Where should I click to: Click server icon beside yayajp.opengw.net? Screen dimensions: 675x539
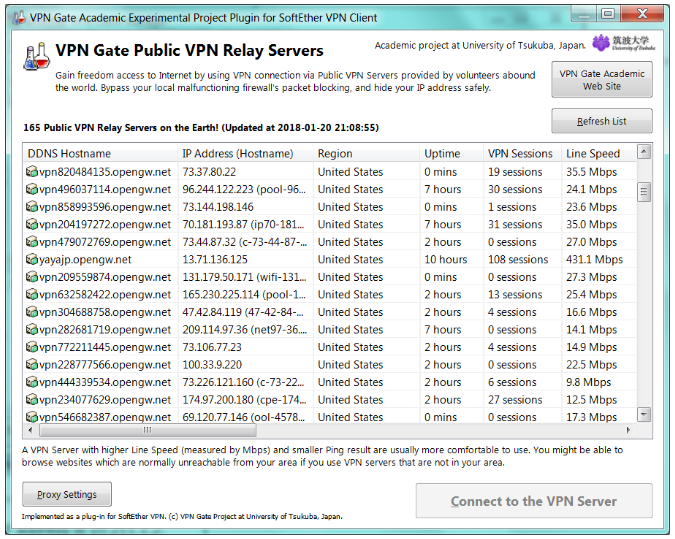[32, 259]
